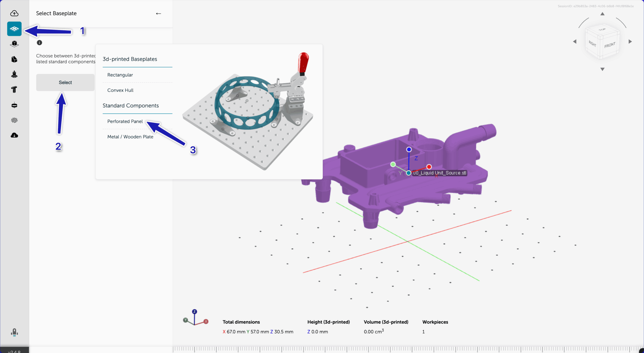Open the bottom robot icon in sidebar
The height and width of the screenshot is (353, 644).
tap(14, 332)
